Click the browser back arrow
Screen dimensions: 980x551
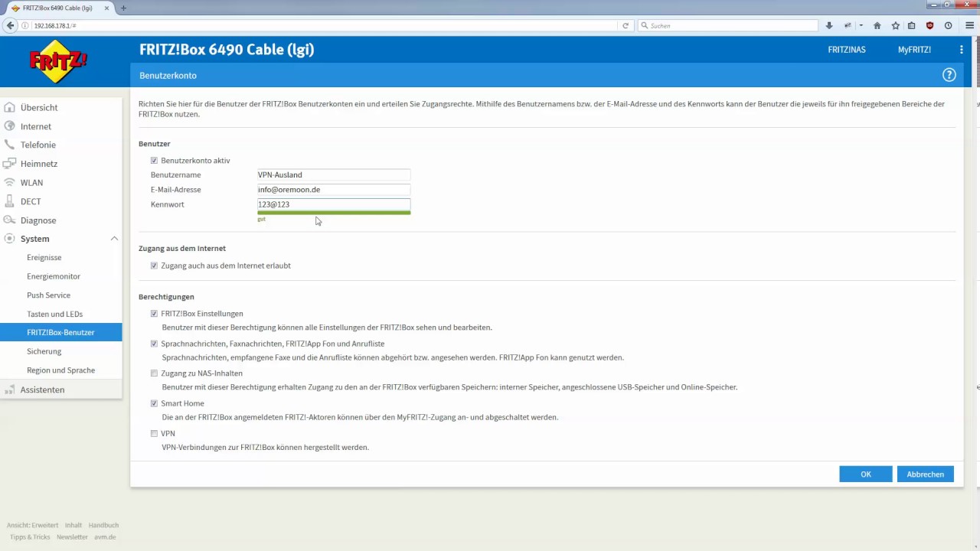click(x=10, y=25)
